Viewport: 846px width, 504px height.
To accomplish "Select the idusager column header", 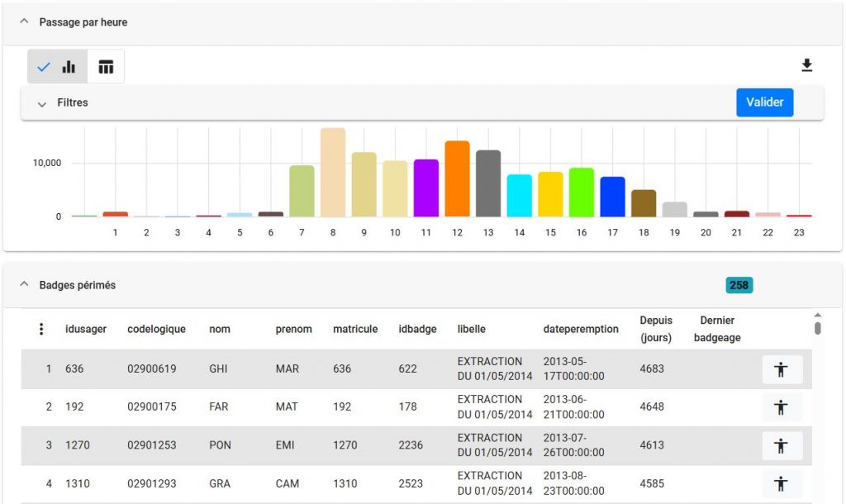I will (x=86, y=329).
